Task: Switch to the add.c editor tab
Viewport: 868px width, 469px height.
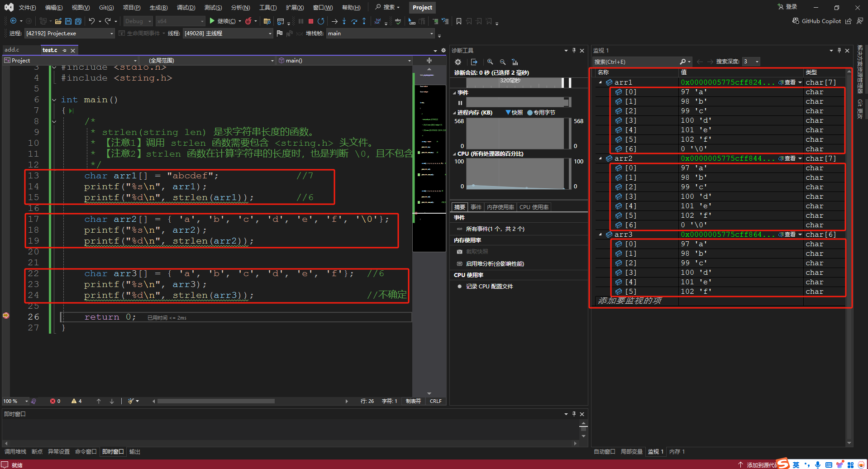Action: pos(12,50)
